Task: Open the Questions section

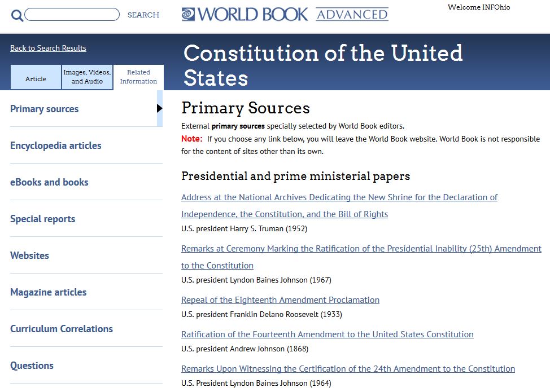Action: pyautogui.click(x=32, y=365)
